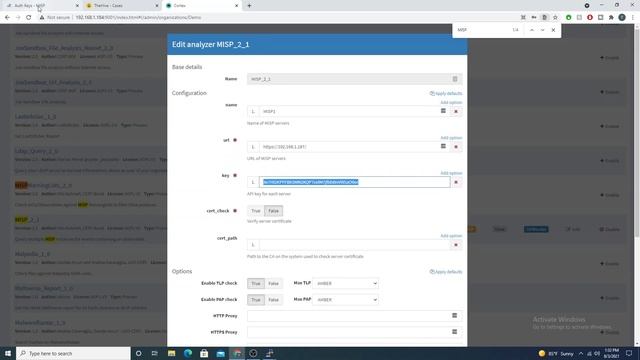Click the browser address bar

278,18
